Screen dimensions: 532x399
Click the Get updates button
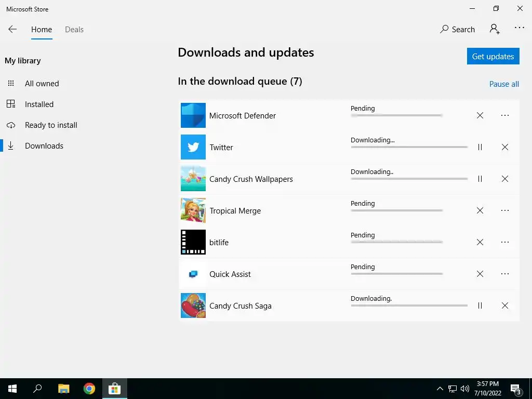tap(493, 56)
